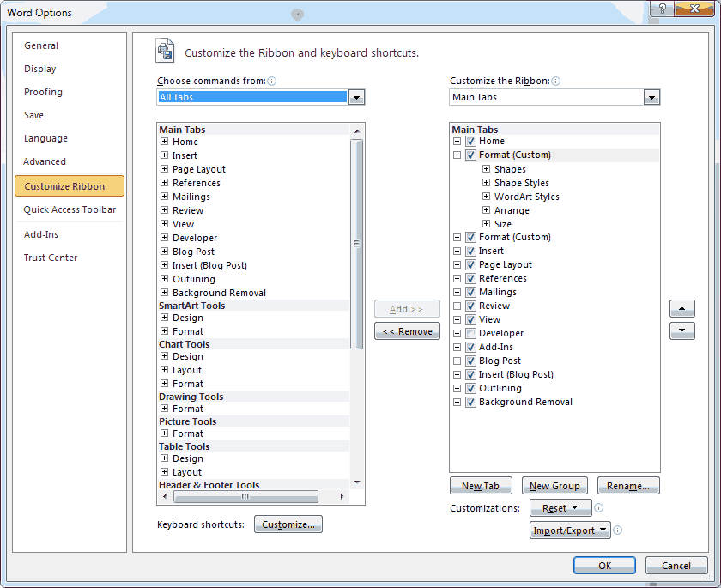Open the Import/Export dropdown
This screenshot has height=588, width=721.
(x=570, y=530)
